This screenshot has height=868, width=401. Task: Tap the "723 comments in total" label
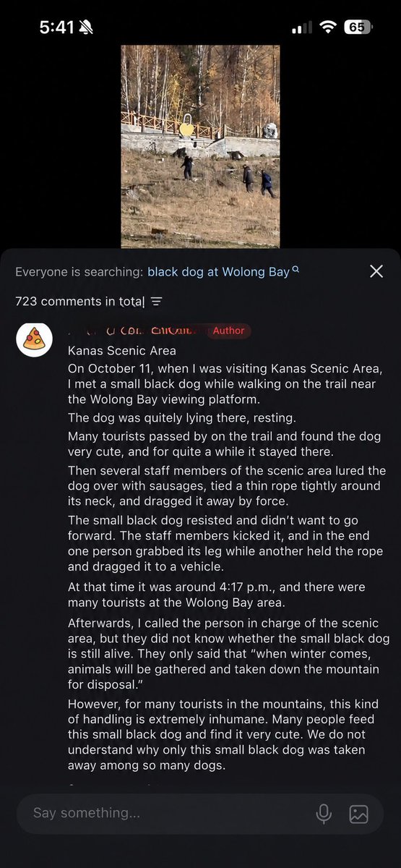[80, 301]
